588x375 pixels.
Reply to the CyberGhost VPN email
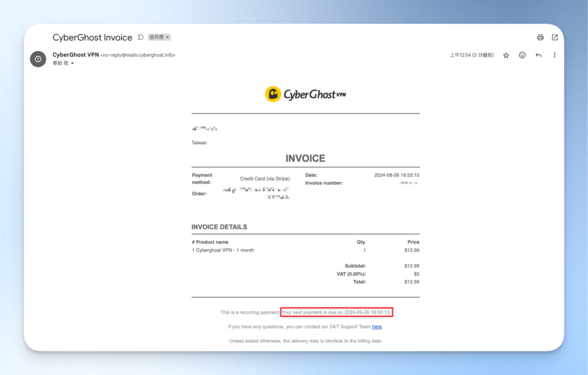(x=539, y=55)
